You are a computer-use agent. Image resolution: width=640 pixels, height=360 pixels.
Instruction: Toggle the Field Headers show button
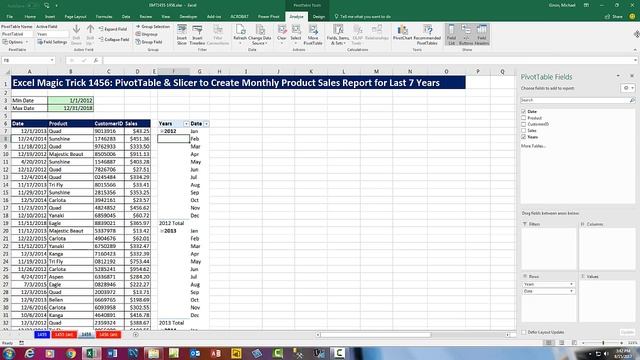click(482, 34)
